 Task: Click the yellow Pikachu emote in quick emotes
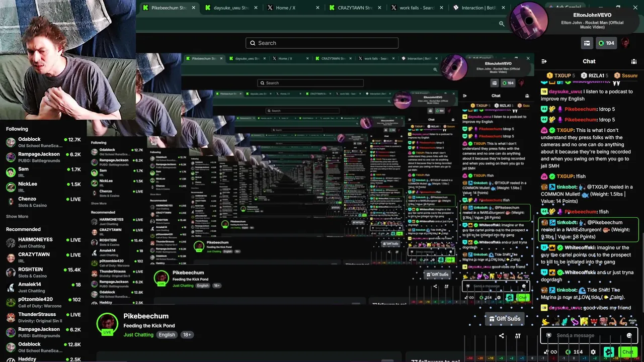point(545,321)
